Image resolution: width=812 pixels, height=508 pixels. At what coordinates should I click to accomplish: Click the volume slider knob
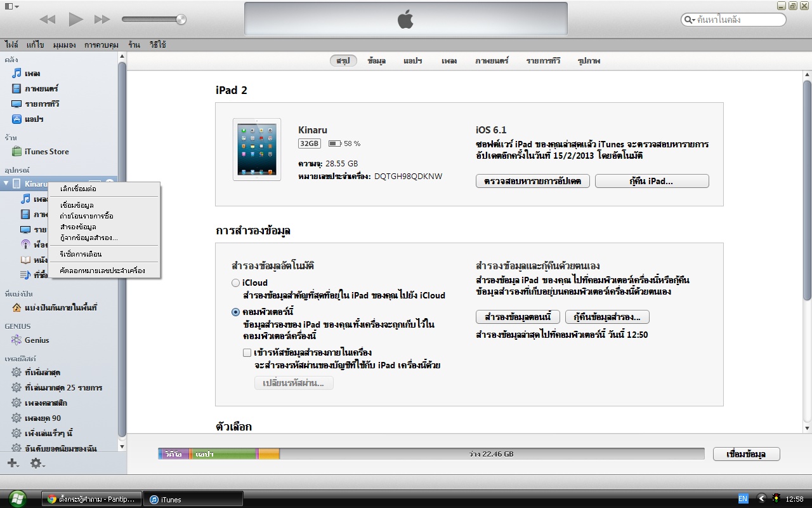181,20
